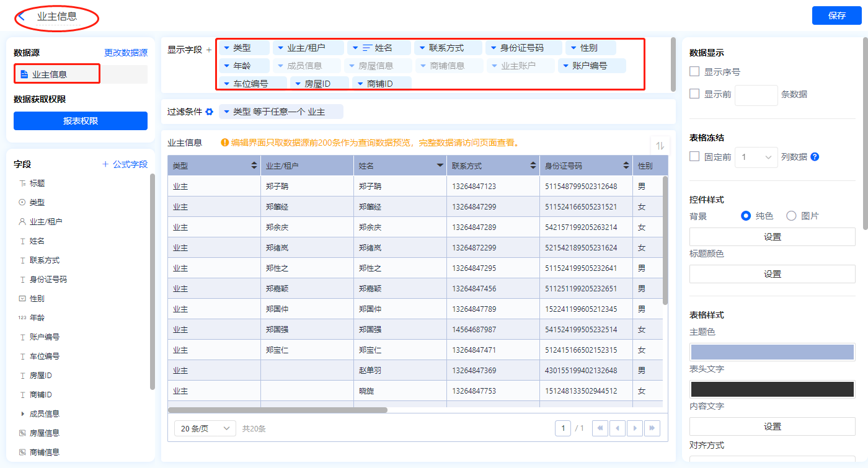The height and width of the screenshot is (468, 868).
Task: Jump to last page in pagination
Action: click(652, 428)
